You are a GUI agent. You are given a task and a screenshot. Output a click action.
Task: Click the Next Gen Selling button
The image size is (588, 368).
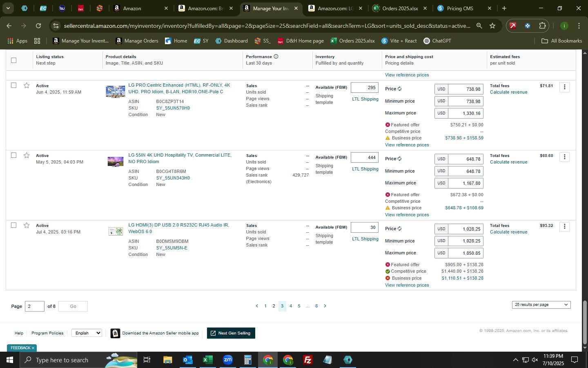click(x=231, y=333)
